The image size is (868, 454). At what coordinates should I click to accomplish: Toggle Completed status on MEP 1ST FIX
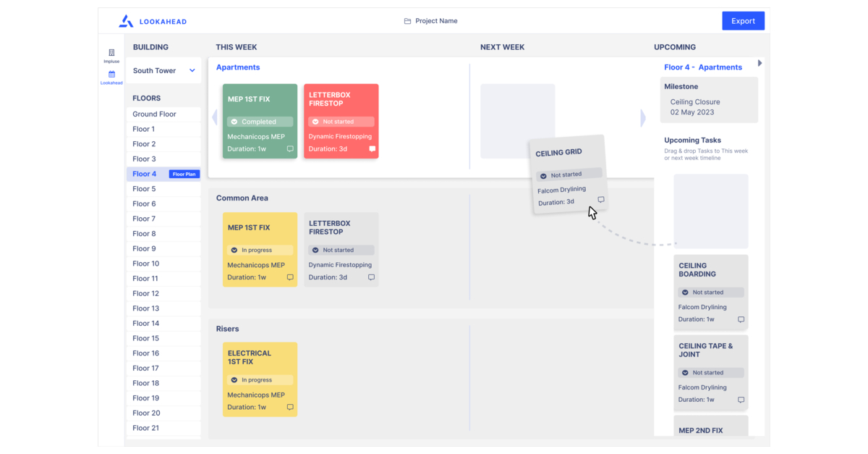[260, 121]
